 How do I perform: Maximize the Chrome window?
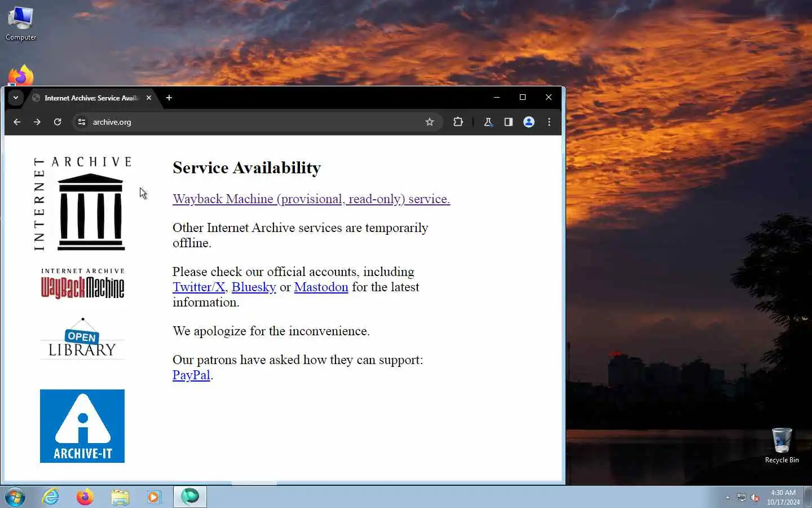click(x=523, y=97)
